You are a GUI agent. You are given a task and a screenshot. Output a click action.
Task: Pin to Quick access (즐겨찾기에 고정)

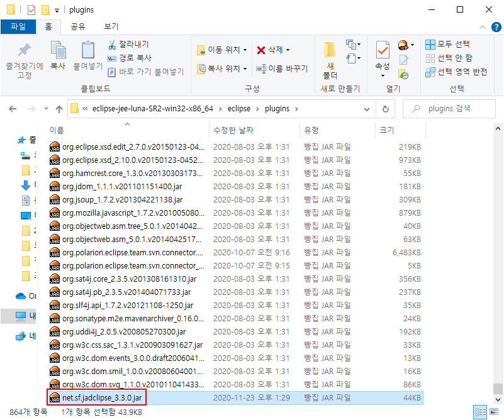tap(25, 61)
